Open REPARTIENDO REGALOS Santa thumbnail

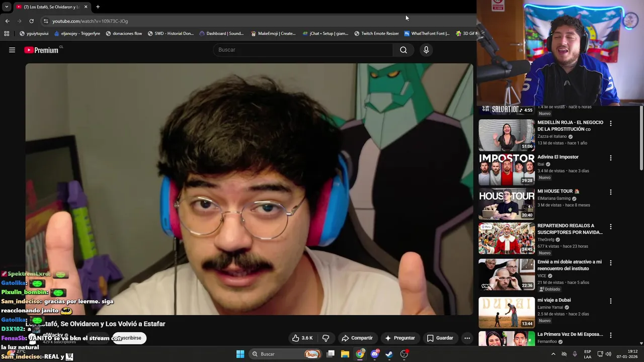(506, 238)
